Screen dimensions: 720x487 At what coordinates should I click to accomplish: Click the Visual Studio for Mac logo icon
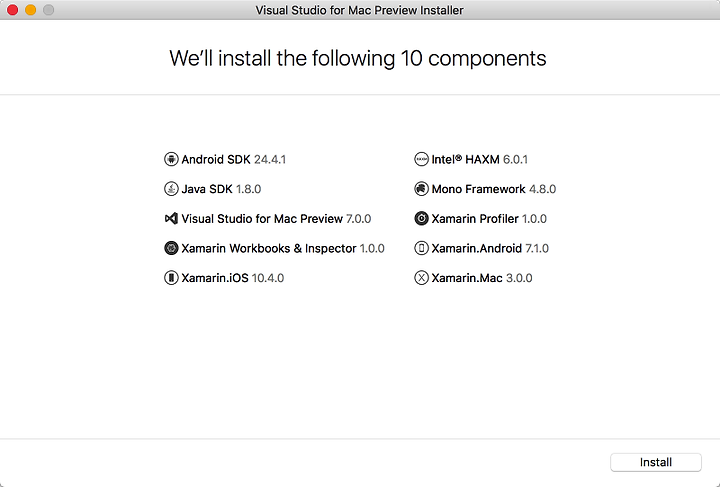point(171,218)
